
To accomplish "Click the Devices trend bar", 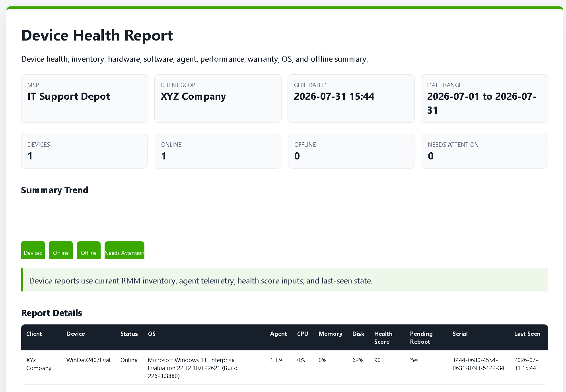I will point(33,250).
